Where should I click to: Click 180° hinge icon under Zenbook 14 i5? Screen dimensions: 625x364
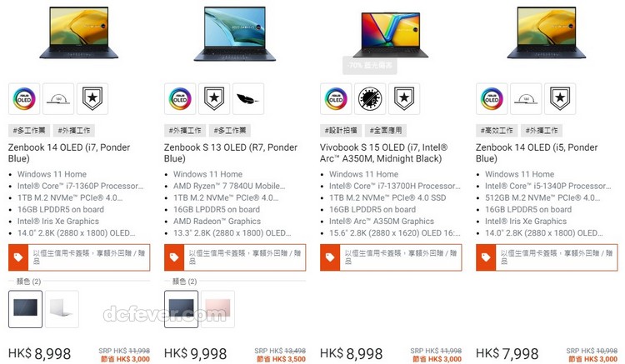[x=526, y=99]
